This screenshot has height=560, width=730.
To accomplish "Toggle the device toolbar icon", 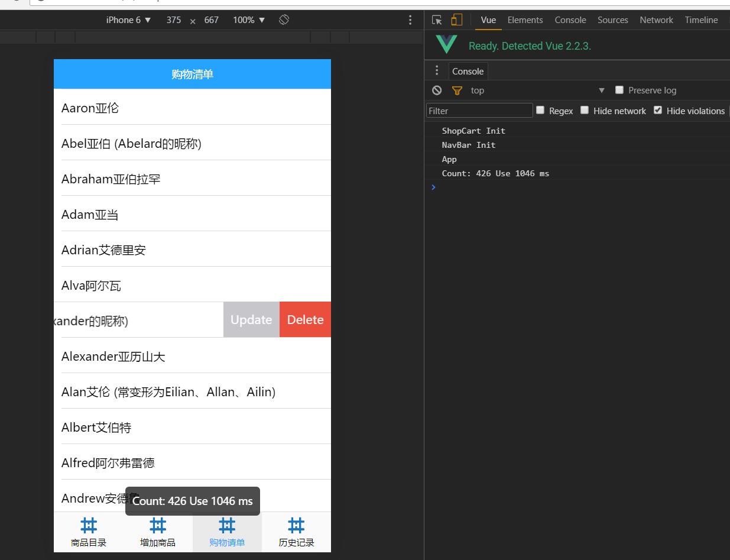I will click(456, 20).
